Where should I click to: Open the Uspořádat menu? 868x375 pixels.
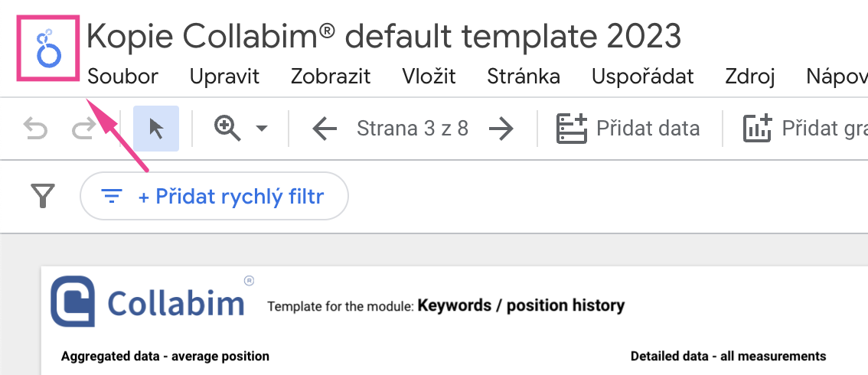pos(643,77)
